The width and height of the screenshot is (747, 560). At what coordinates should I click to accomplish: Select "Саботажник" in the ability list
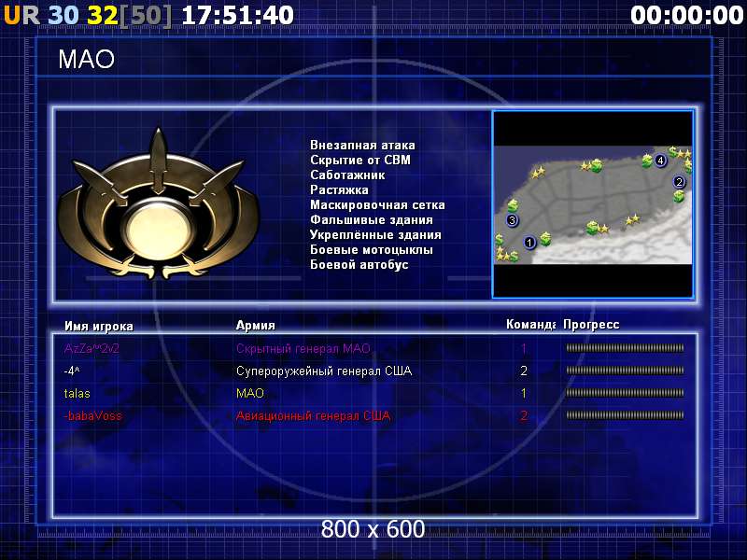pos(347,175)
